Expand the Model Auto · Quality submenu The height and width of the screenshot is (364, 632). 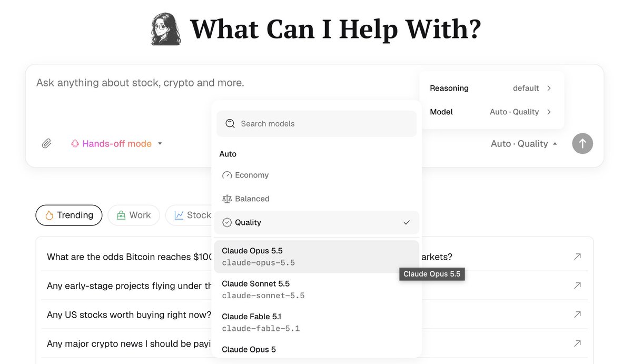coord(491,112)
